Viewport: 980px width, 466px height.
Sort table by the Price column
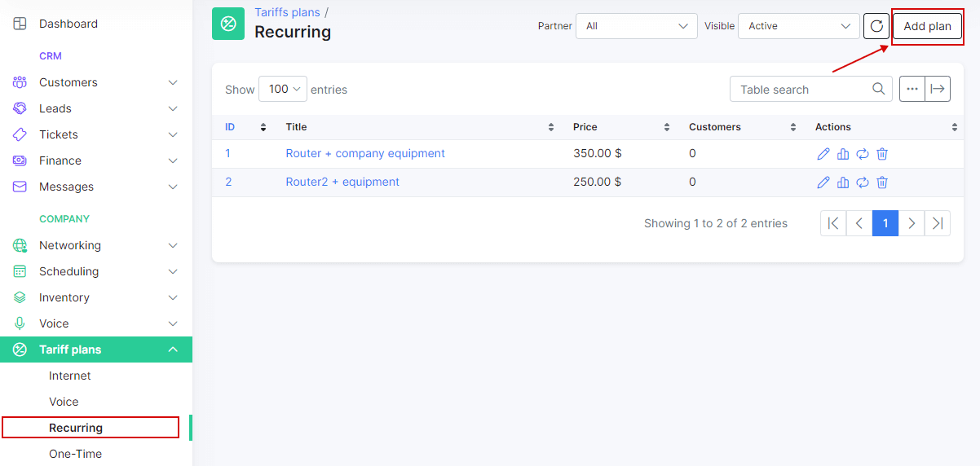coord(620,127)
